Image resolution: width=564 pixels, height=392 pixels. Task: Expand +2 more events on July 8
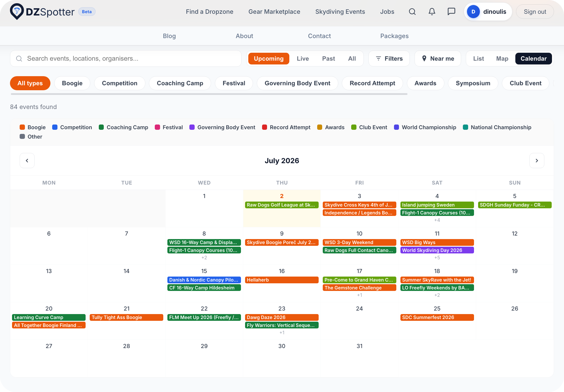[204, 258]
